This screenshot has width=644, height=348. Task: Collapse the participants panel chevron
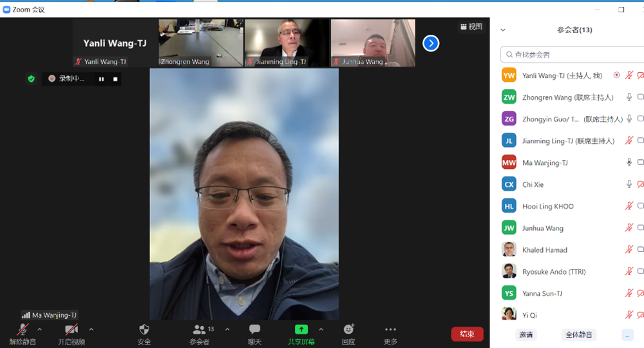(503, 30)
